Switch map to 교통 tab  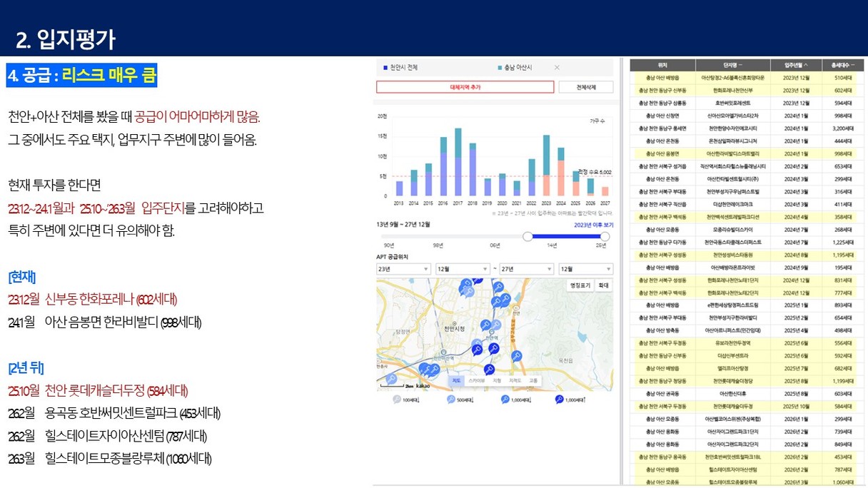point(533,381)
